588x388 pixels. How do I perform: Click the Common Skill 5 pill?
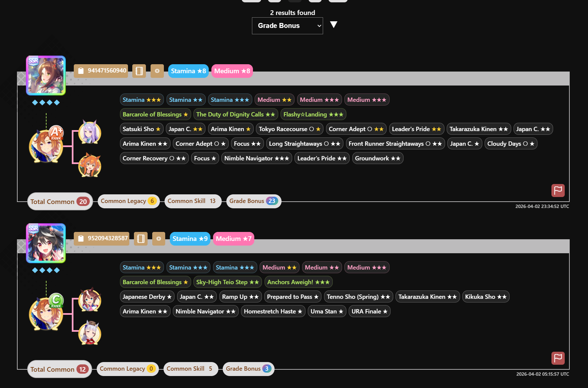[x=191, y=369]
